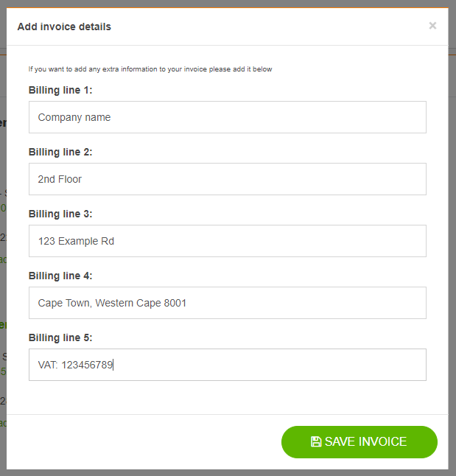Click the word Floor in Billing line 2

70,179
